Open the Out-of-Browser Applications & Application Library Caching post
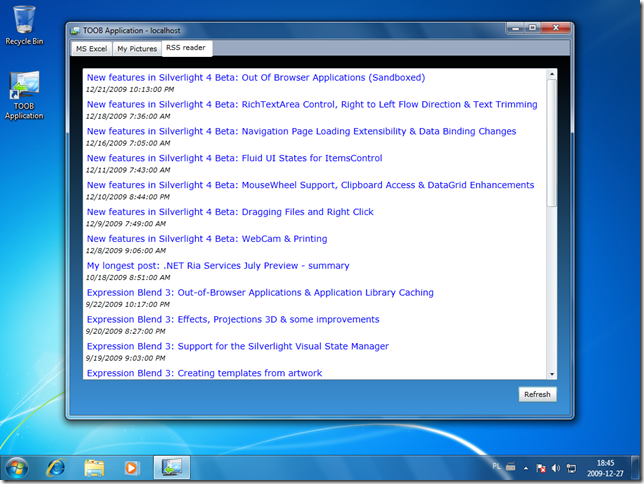 tap(260, 293)
